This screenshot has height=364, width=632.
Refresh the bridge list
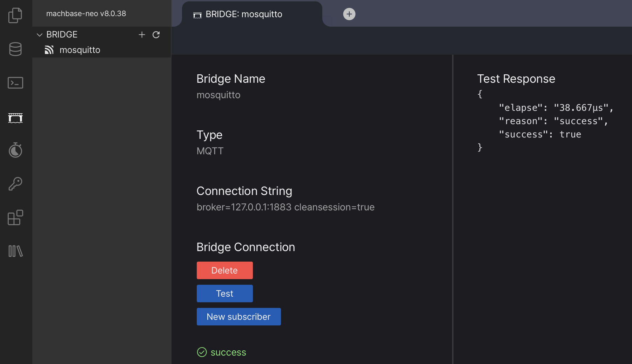click(156, 34)
